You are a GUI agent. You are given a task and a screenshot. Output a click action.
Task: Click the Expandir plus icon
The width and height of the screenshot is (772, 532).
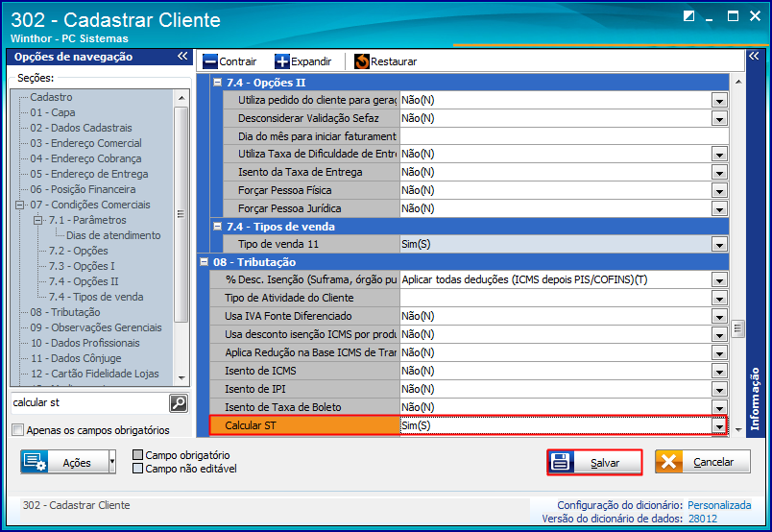pos(282,61)
